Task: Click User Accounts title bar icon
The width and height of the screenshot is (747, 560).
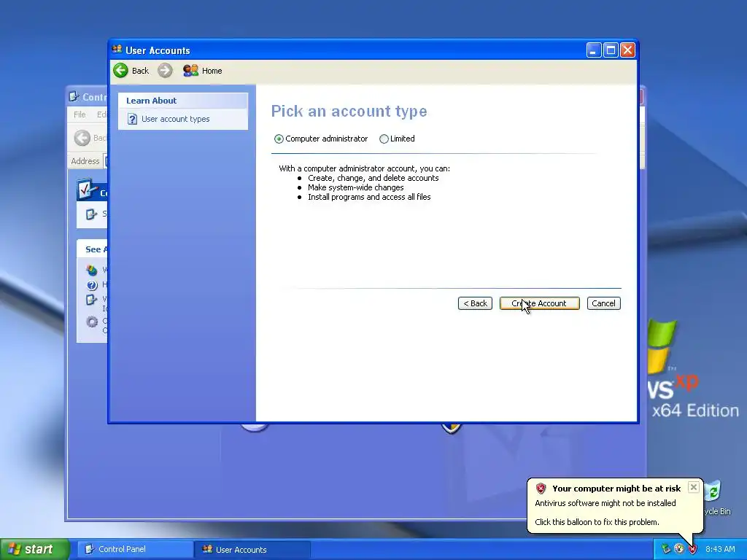Action: (x=117, y=50)
